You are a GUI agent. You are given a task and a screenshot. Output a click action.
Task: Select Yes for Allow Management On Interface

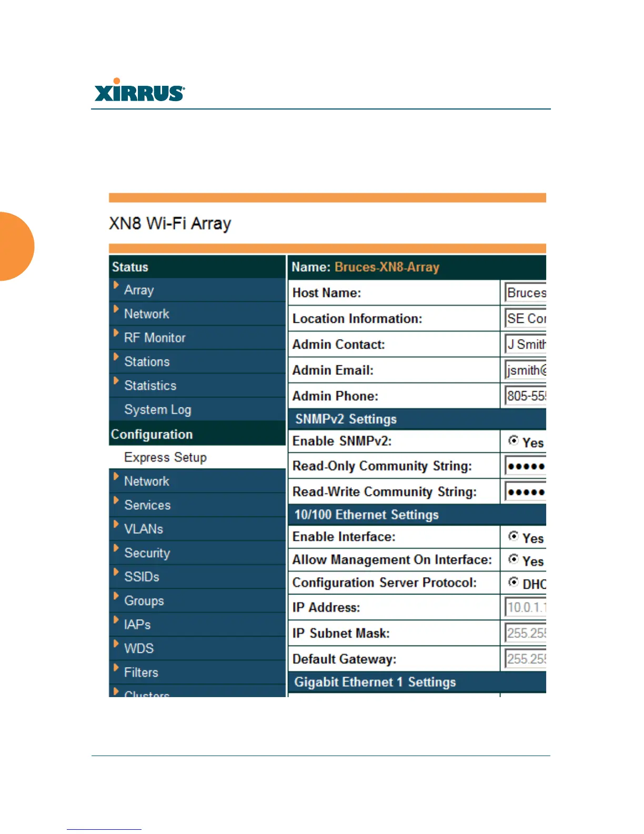(514, 559)
